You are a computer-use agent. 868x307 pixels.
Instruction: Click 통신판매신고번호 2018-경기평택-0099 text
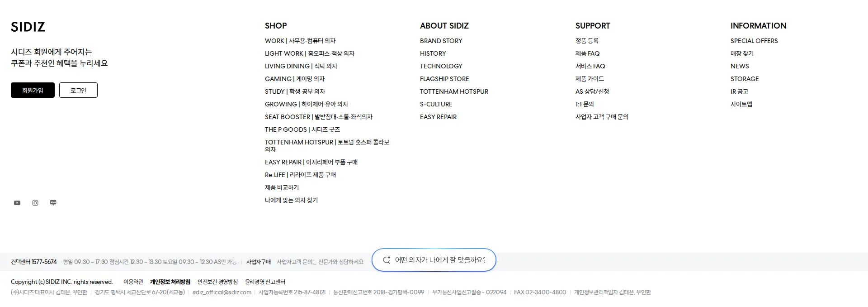[x=379, y=293]
